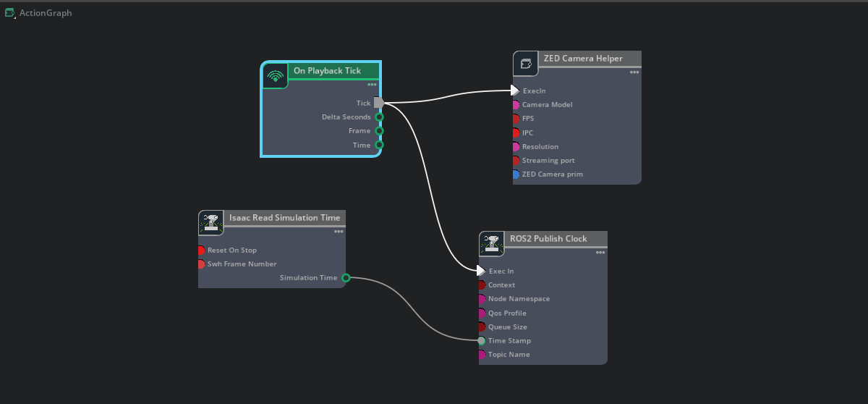
Task: Click the ExecIn port on ZED Camera Helper
Action: click(x=515, y=91)
